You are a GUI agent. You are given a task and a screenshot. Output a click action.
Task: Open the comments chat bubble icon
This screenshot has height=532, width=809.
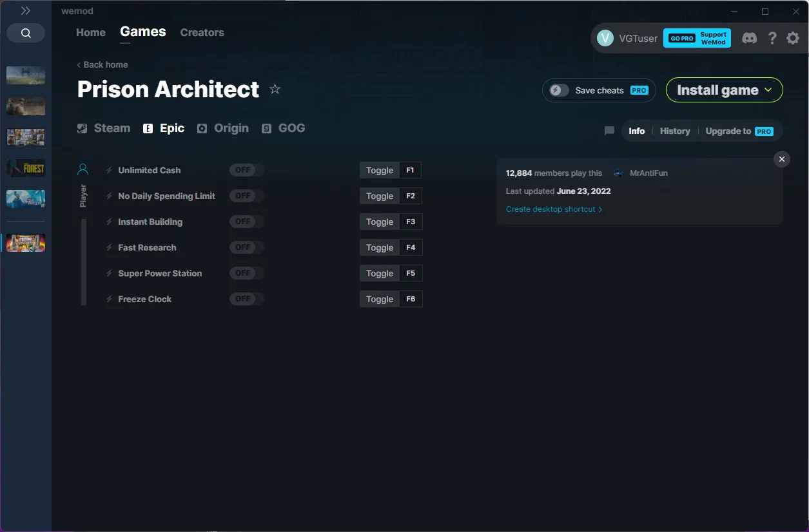click(x=609, y=131)
